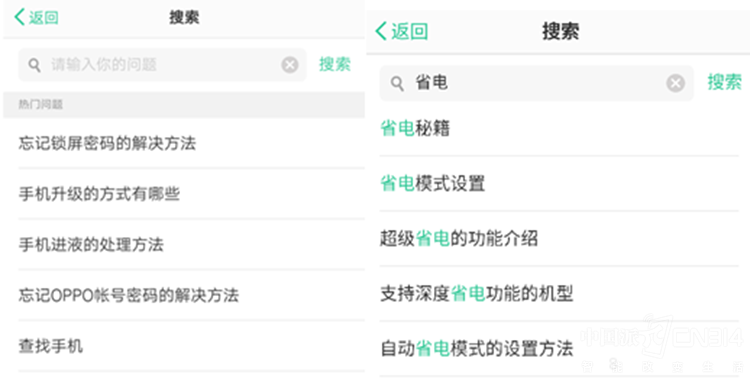The image size is (750, 381).
Task: Open 自动省电模式的设置方法
Action: 559,348
